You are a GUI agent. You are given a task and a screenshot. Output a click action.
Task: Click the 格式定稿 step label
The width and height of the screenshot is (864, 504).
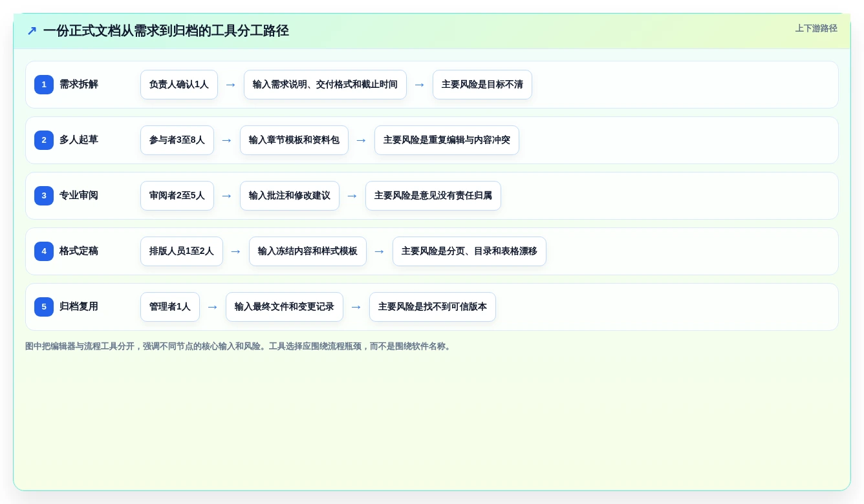(x=79, y=251)
